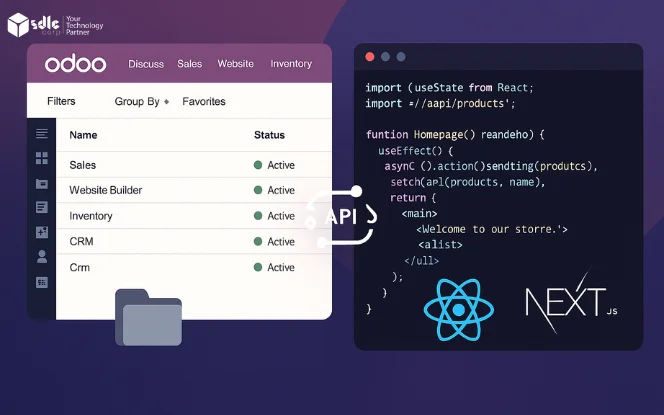
Task: Select the Sales row in the list
Action: [194, 165]
